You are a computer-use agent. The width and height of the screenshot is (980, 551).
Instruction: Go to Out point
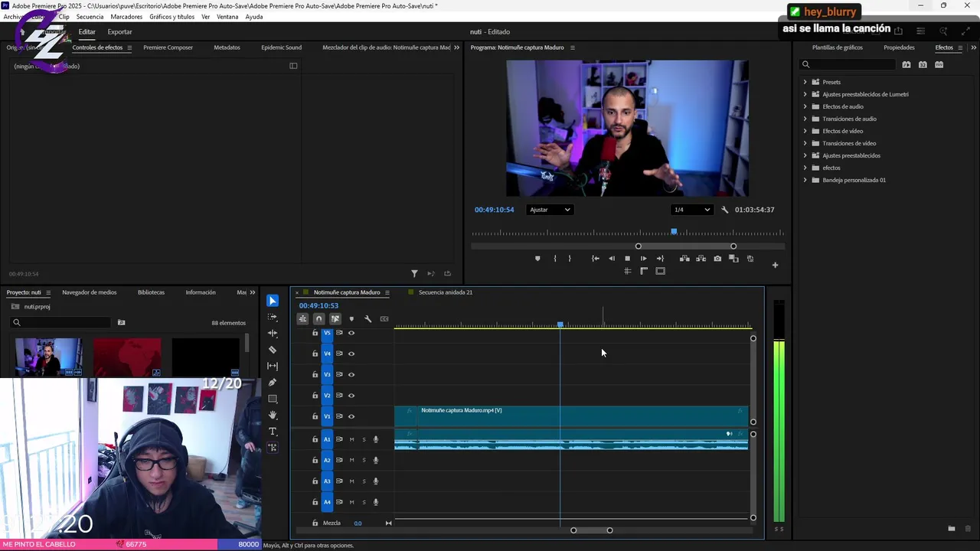pyautogui.click(x=660, y=259)
